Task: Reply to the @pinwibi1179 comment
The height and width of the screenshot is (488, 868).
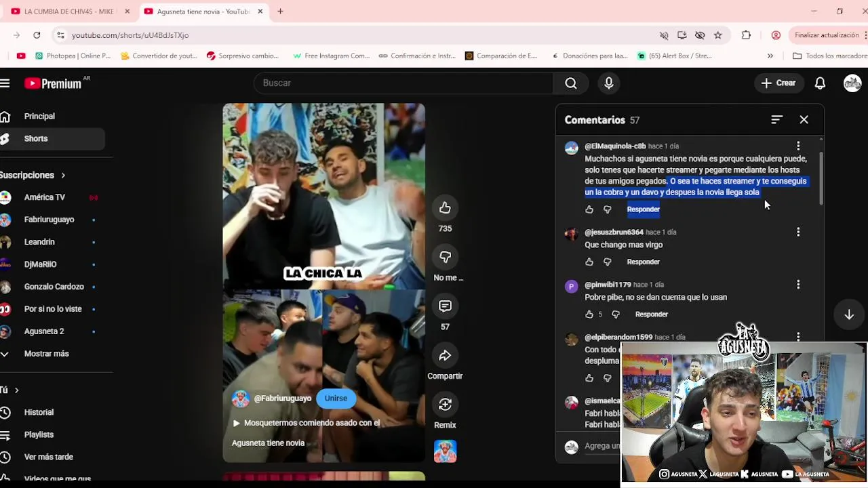Action: [651, 314]
